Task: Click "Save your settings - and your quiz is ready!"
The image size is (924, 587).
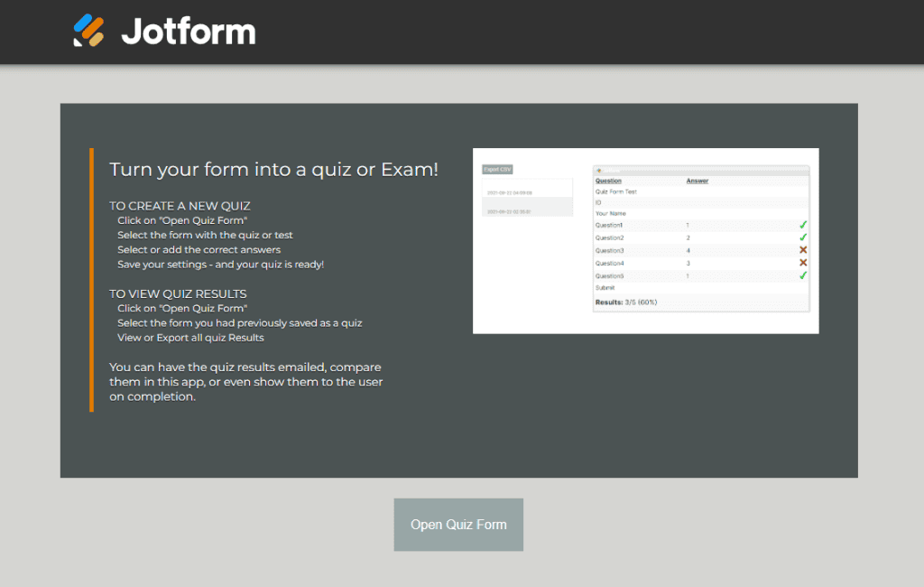Action: click(220, 265)
